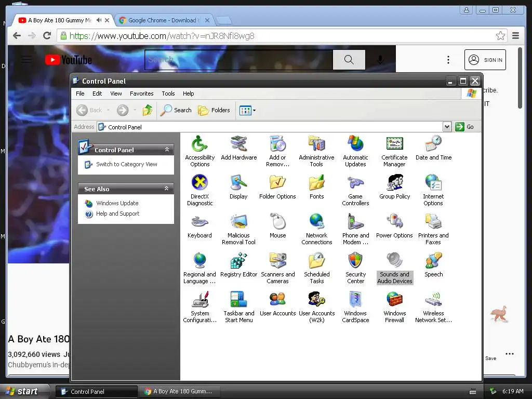Open DirectX Diagnostic tool
This screenshot has width=532, height=399.
coord(199,190)
